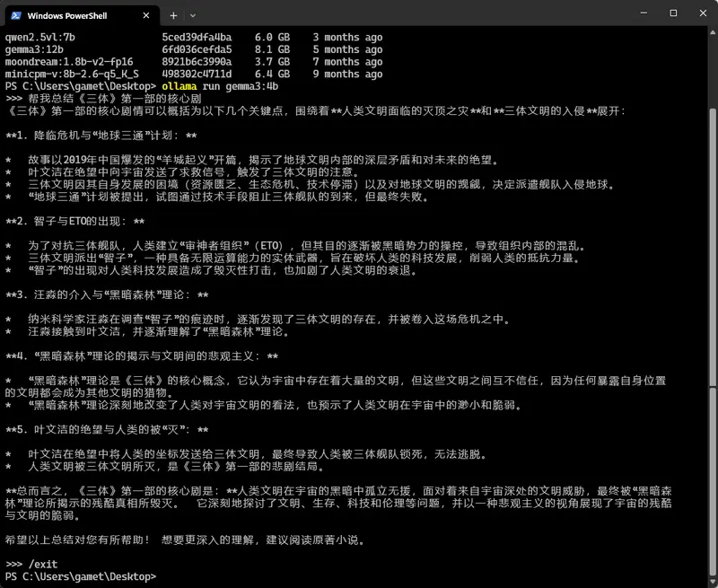Viewport: 718px width, 588px height.
Task: Click the line starting 希望以上总结对您有所帮助
Action: pyautogui.click(x=186, y=540)
